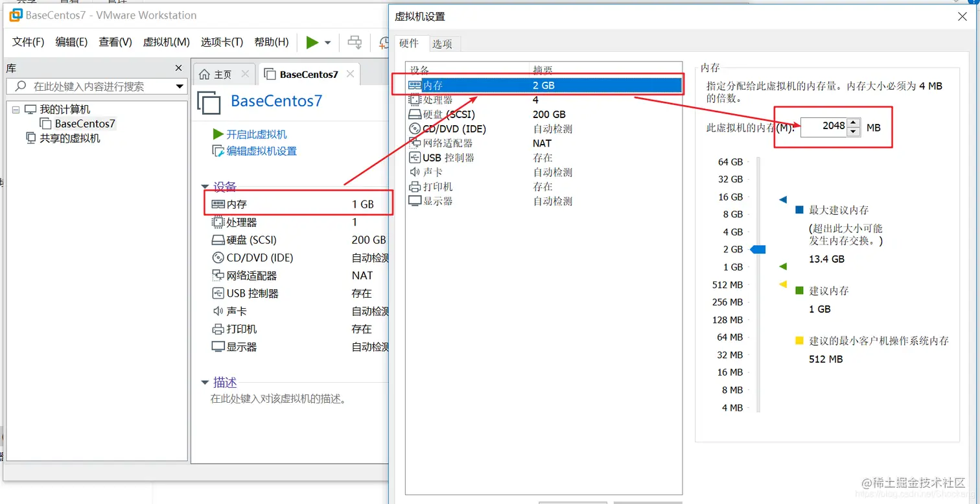Viewport: 980px width, 504px height.
Task: Open the 编辑(E) menu
Action: [x=71, y=42]
